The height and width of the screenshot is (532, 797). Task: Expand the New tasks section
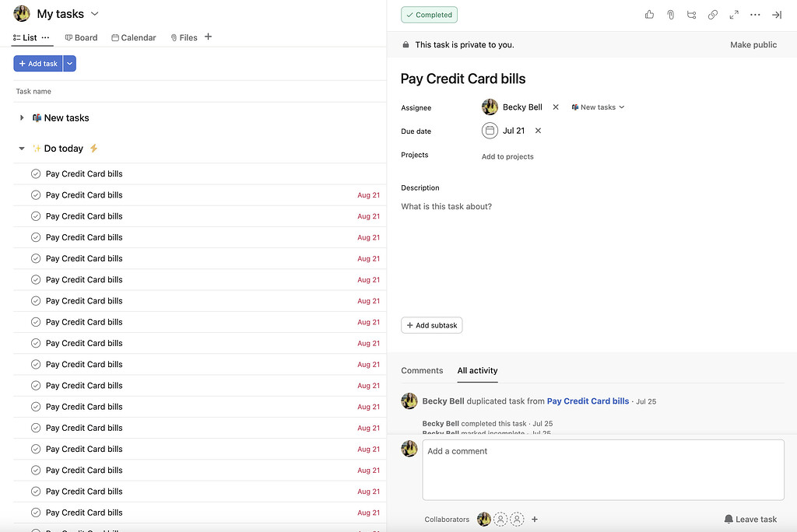(x=21, y=117)
